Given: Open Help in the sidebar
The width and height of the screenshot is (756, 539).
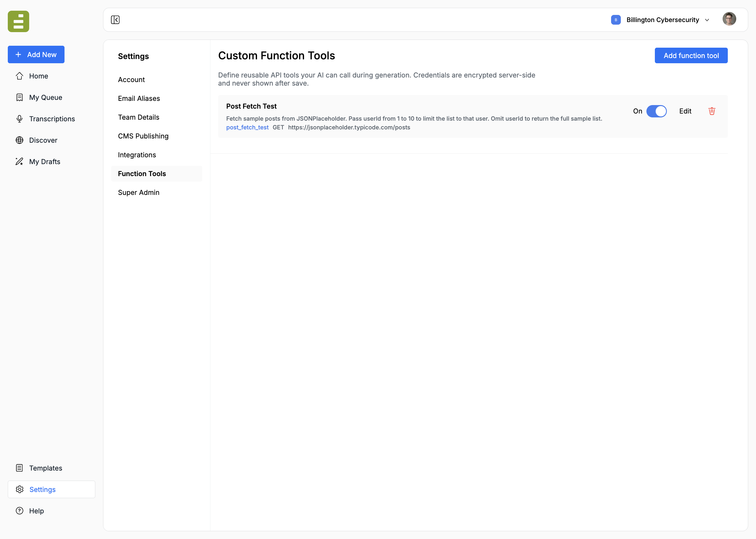Looking at the screenshot, I should [x=52, y=511].
